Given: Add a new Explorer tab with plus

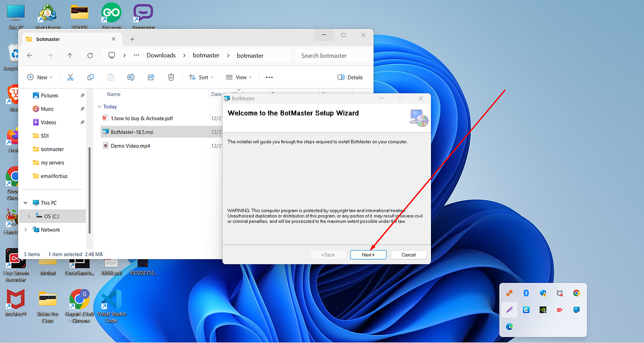Looking at the screenshot, I should (x=132, y=39).
